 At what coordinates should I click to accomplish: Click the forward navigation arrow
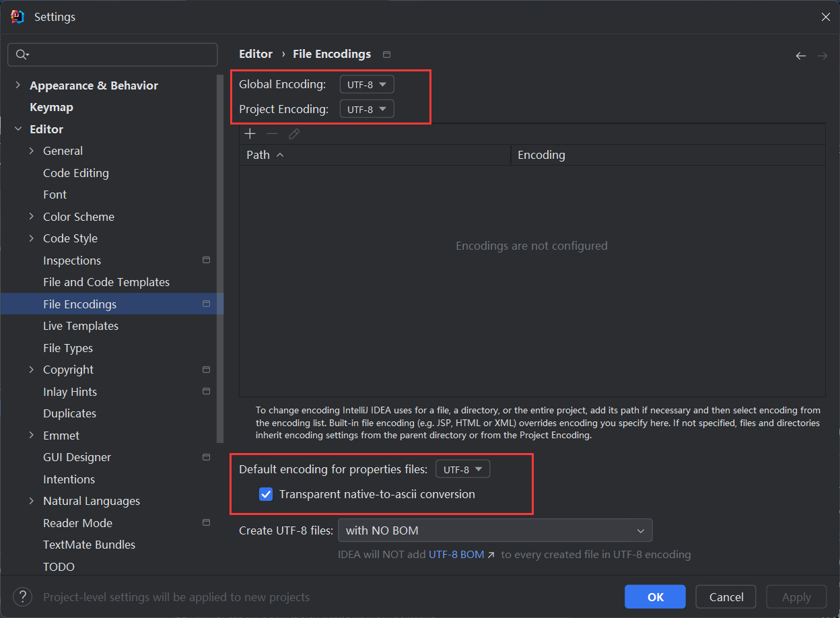tap(822, 56)
